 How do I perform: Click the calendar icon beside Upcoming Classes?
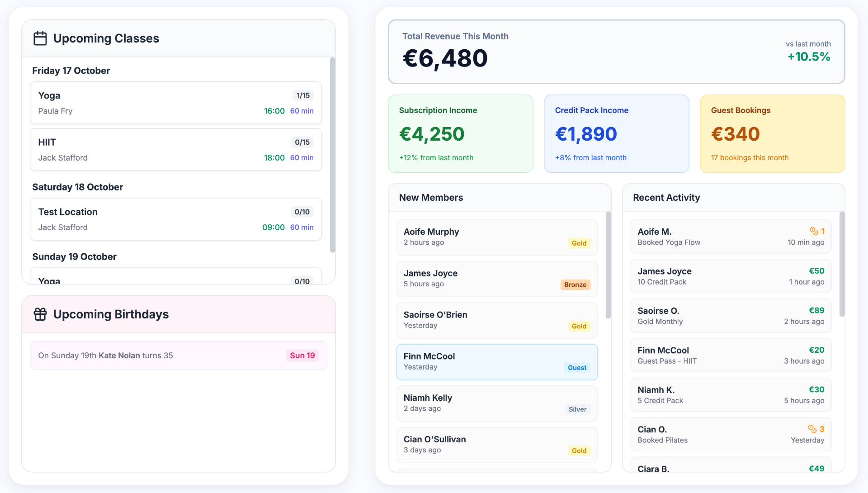point(40,38)
